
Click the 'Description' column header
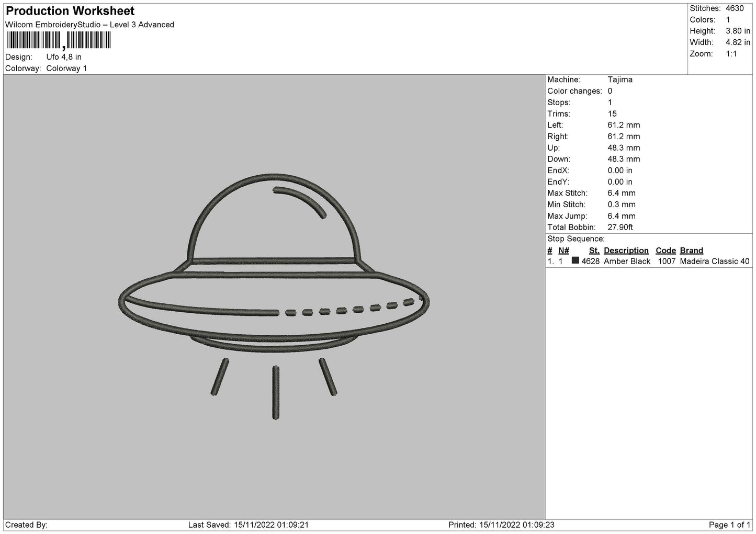pos(626,251)
